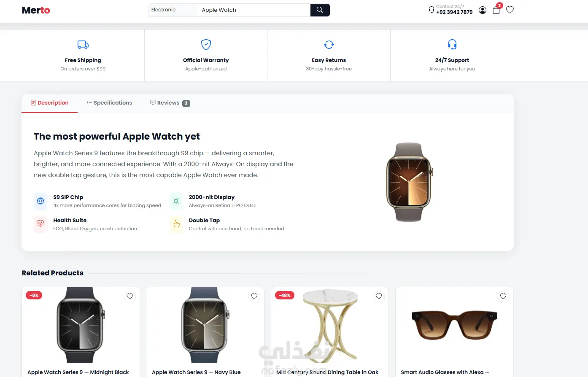Click the -8% discount badge
Image resolution: width=588 pixels, height=377 pixels.
click(x=34, y=295)
